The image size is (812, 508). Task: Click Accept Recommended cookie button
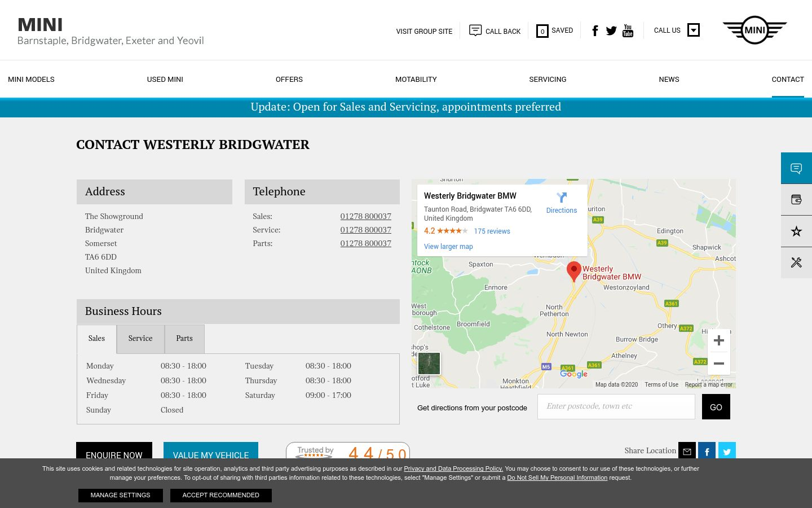(x=221, y=496)
